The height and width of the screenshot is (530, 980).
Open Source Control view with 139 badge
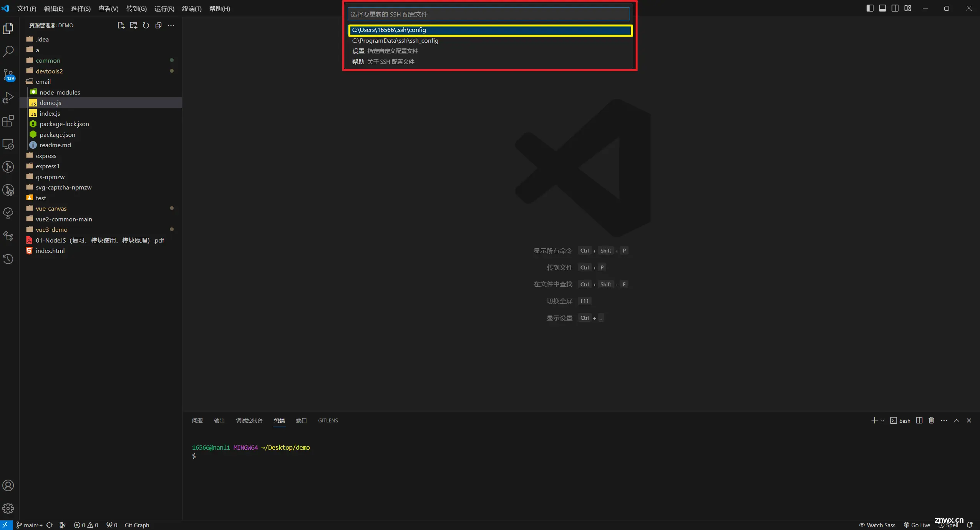pos(8,75)
